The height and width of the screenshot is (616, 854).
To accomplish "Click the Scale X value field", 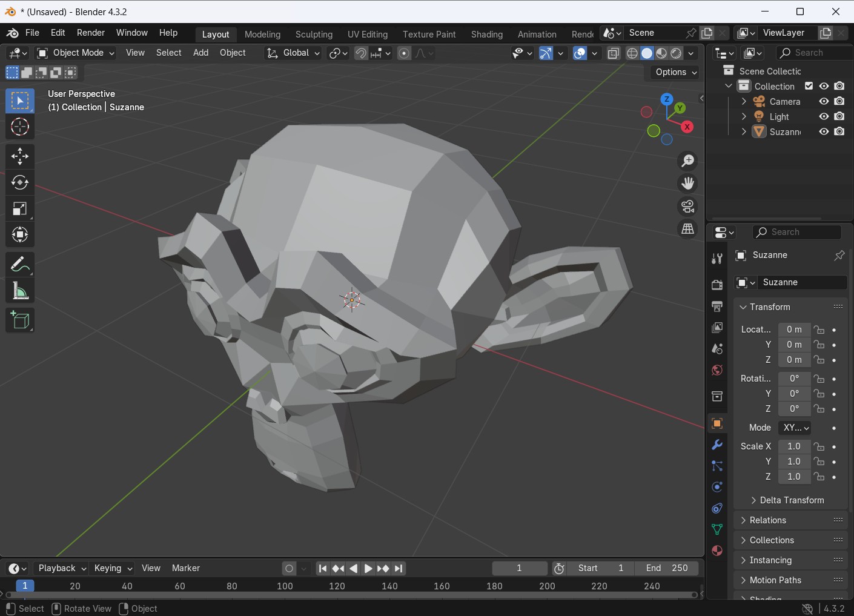I will point(794,446).
